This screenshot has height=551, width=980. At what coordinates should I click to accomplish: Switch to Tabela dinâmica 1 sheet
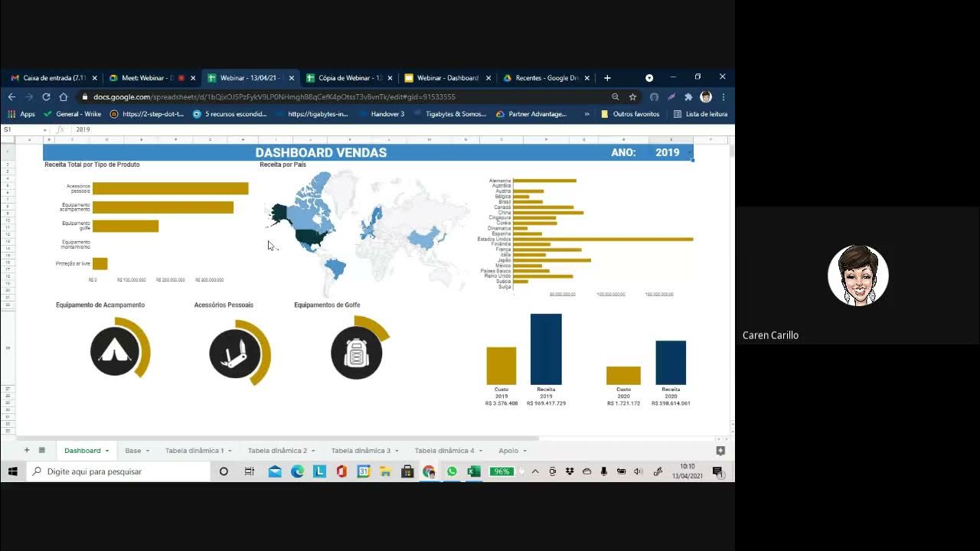[194, 451]
